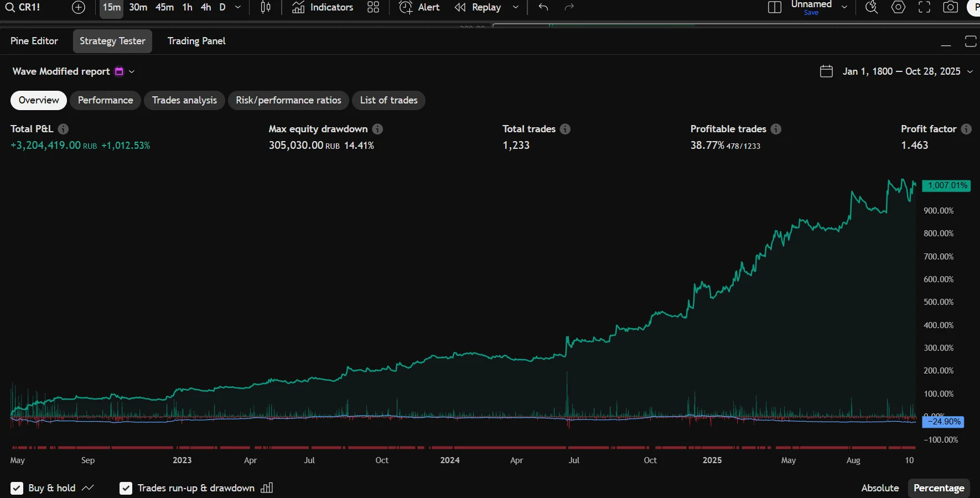Start bar Replay mode
The height and width of the screenshot is (498, 980).
(x=478, y=7)
